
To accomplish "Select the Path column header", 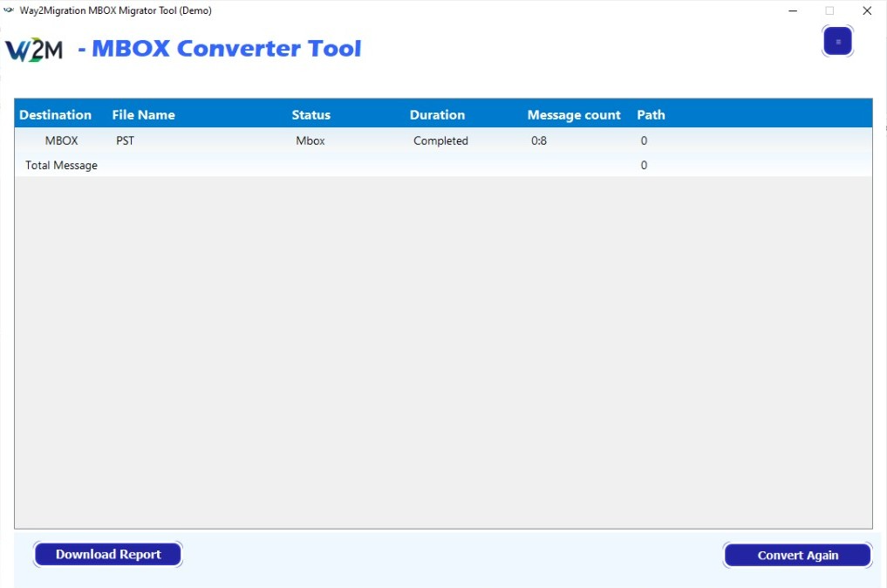I will [x=651, y=115].
